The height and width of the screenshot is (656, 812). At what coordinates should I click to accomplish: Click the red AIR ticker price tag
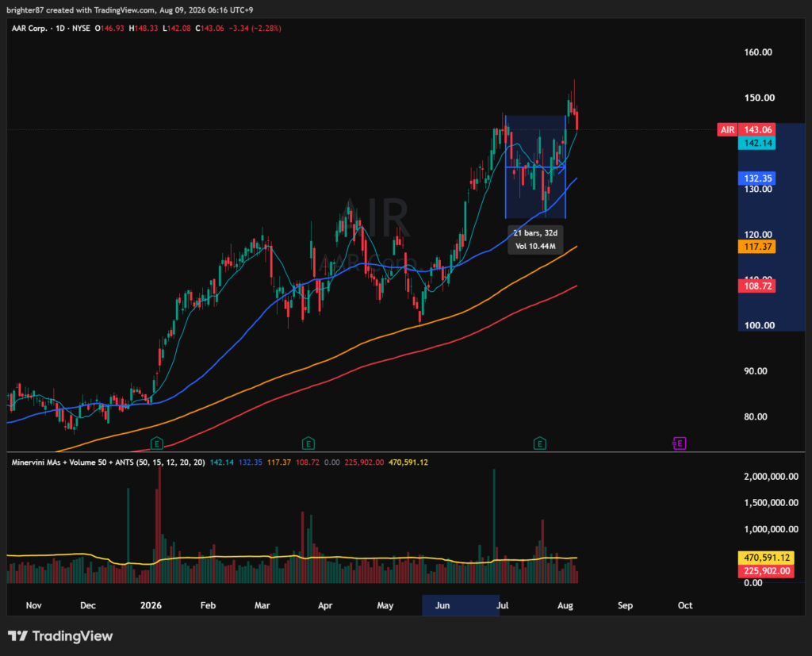point(727,129)
